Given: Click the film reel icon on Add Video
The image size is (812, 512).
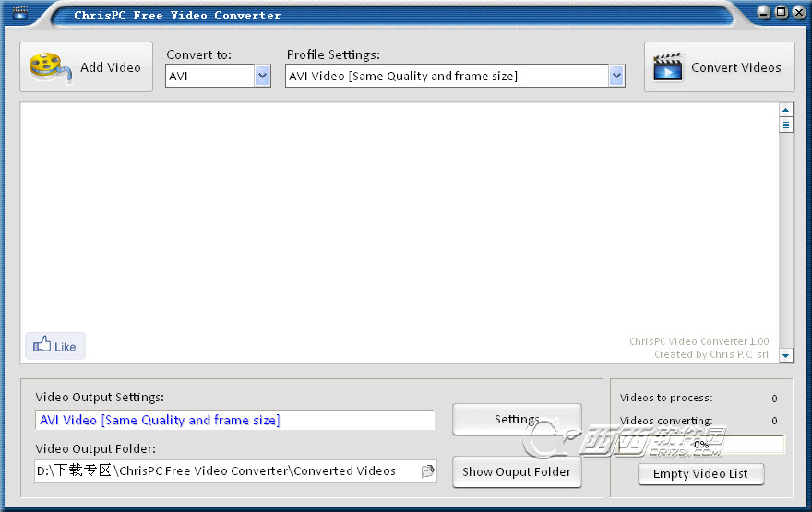Looking at the screenshot, I should click(50, 67).
